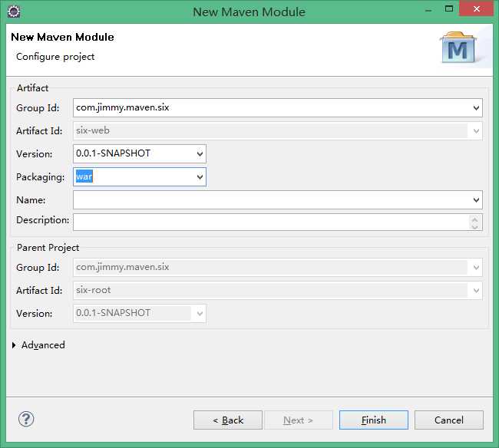Click the Packaging: label

point(41,176)
